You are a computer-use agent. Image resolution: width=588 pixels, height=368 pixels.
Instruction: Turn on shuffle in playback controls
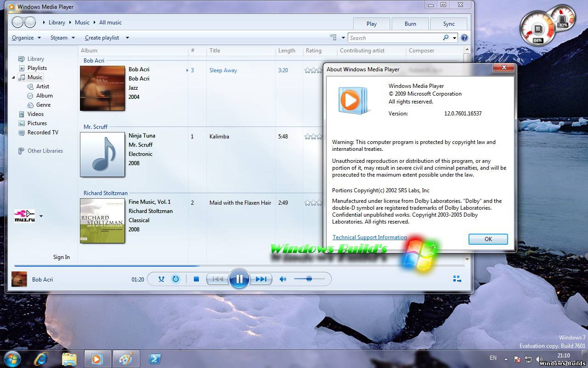pos(161,279)
